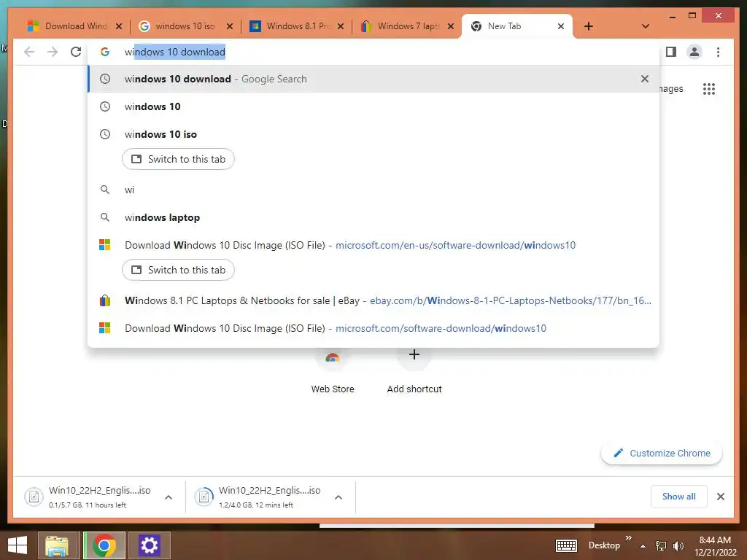Show hidden tray icons arrow
Image resolution: width=747 pixels, height=560 pixels.
point(643,546)
